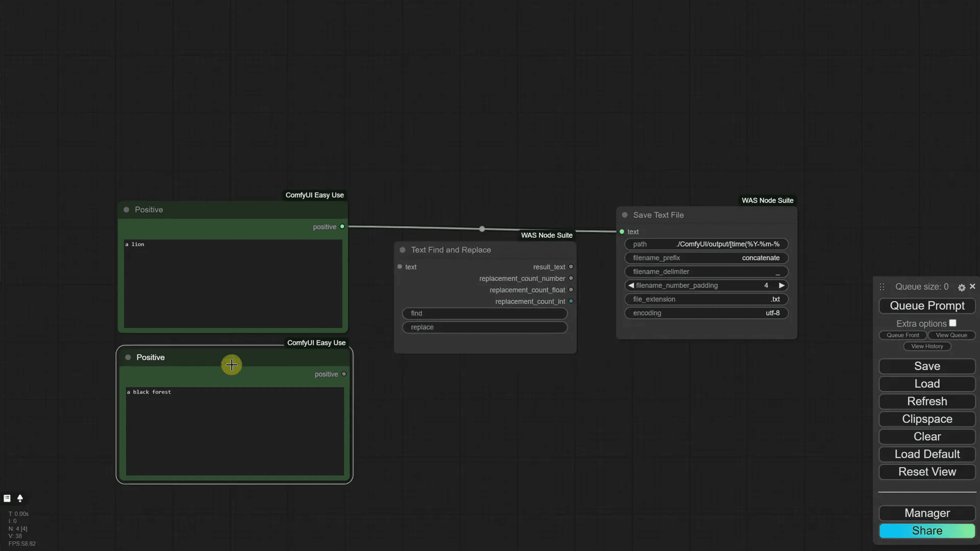Screen dimensions: 980x551
Task: Open the Manager button
Action: click(x=927, y=513)
